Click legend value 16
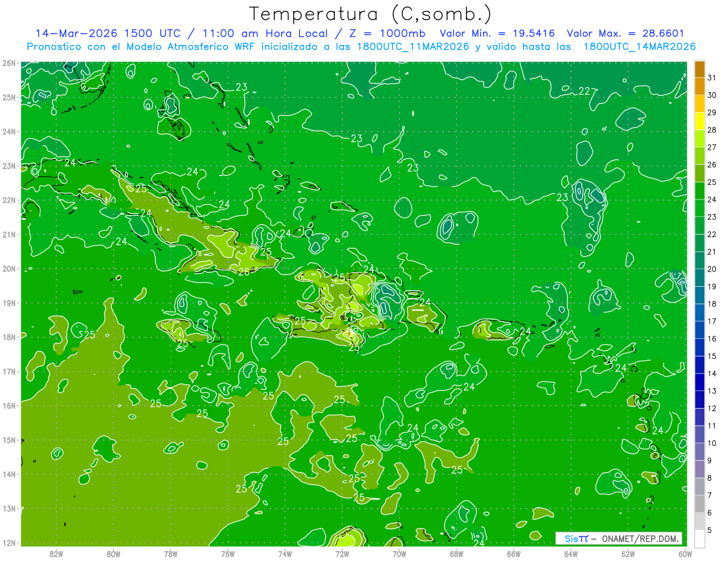Screen dimensions: 728x562 pyautogui.click(x=712, y=338)
